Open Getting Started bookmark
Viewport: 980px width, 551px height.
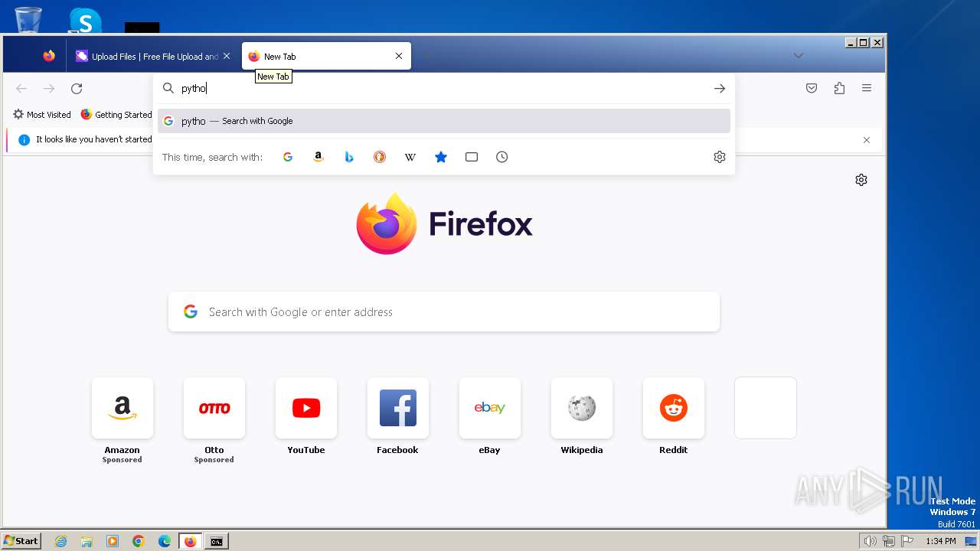(x=116, y=115)
